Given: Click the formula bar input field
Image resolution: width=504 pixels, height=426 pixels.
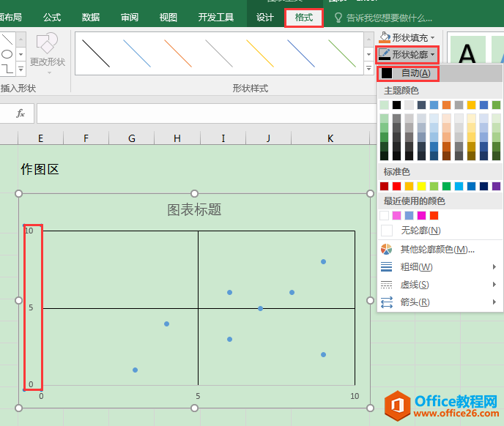Looking at the screenshot, I should pyautogui.click(x=206, y=113).
